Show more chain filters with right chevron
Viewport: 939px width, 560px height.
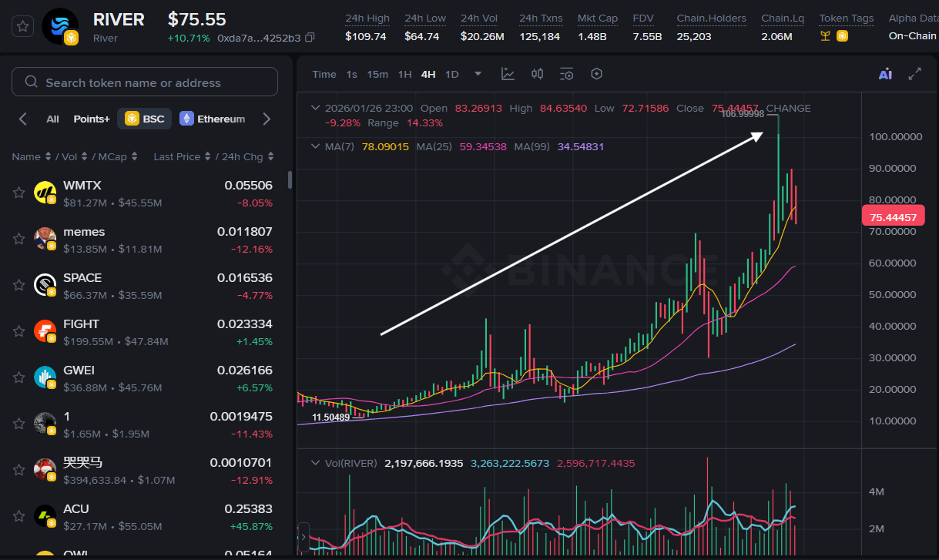tap(267, 119)
